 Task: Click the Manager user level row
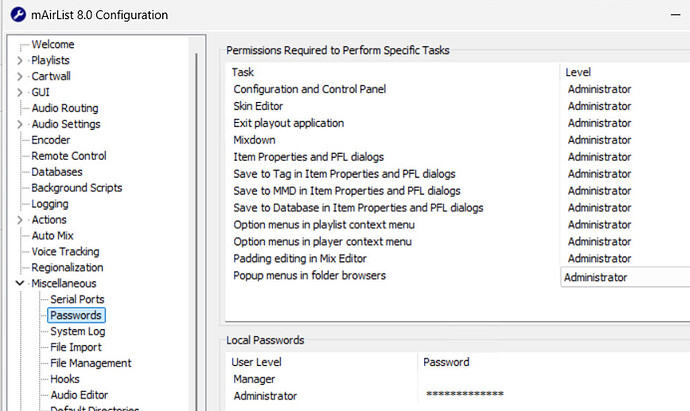point(321,379)
